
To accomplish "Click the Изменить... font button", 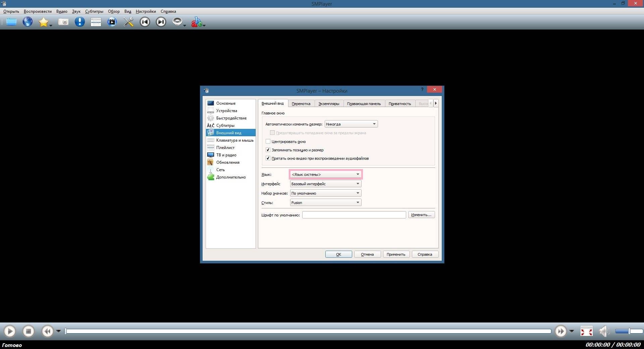I will coord(422,215).
